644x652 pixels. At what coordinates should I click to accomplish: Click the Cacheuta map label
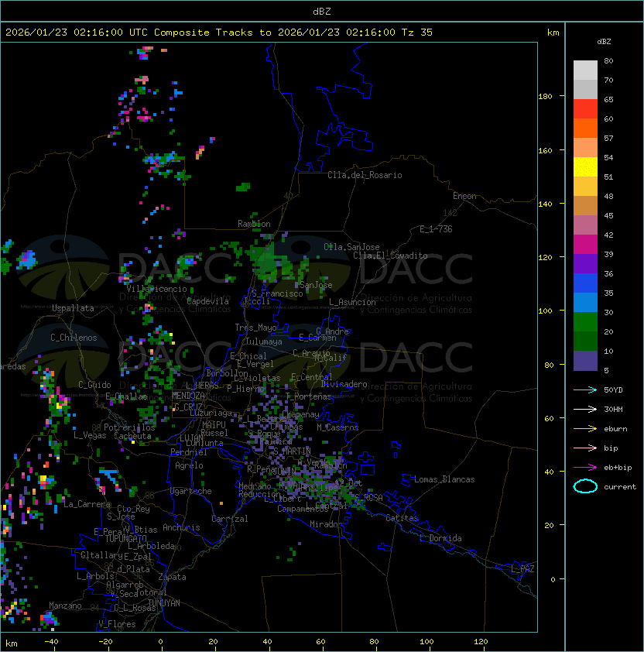pyautogui.click(x=132, y=436)
